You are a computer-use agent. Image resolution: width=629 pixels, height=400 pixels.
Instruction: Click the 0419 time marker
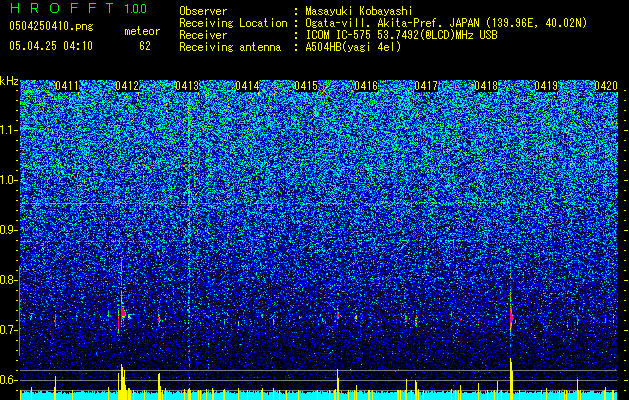click(x=546, y=86)
